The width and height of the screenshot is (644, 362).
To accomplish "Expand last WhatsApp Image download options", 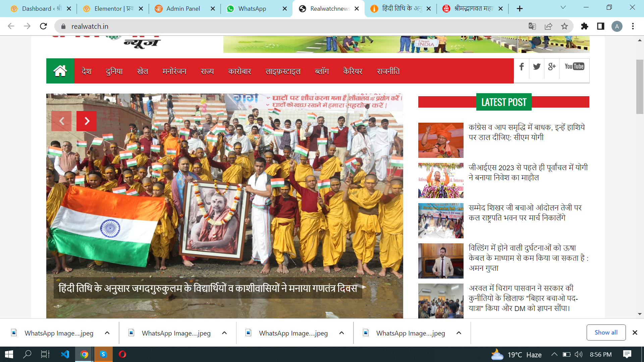I will 459,333.
